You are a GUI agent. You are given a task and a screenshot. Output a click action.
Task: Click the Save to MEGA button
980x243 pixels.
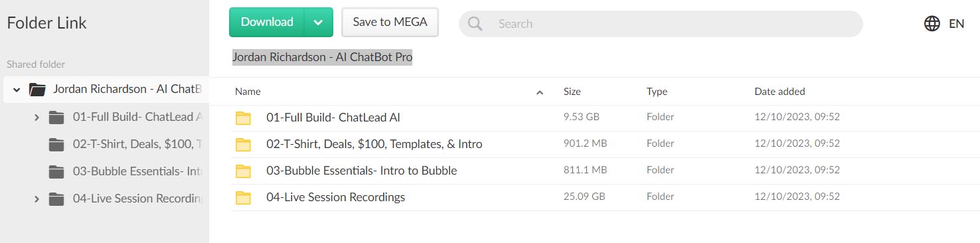tap(390, 22)
